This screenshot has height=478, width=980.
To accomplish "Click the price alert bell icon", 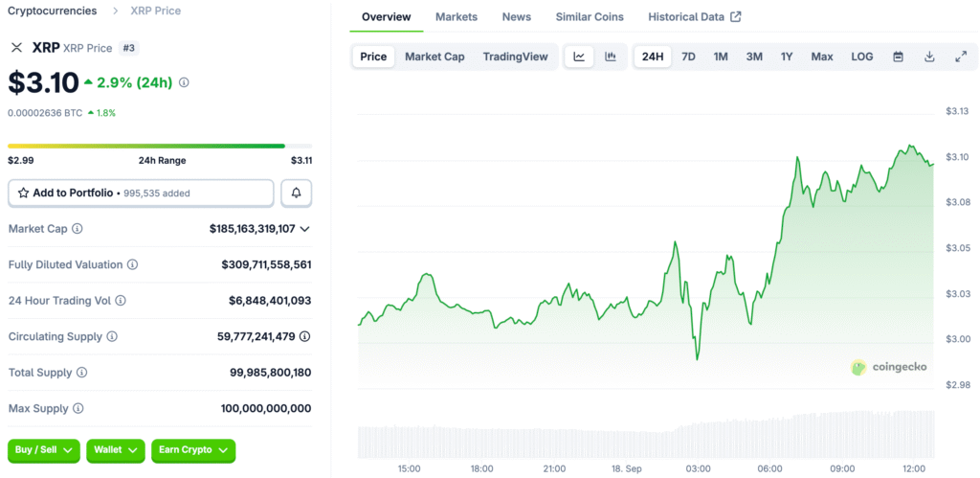I will coord(297,193).
